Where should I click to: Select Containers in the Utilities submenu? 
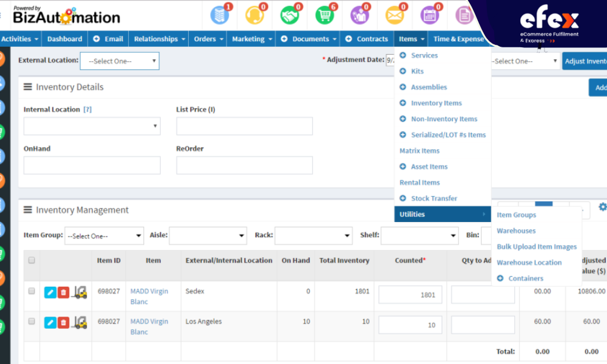tap(526, 278)
